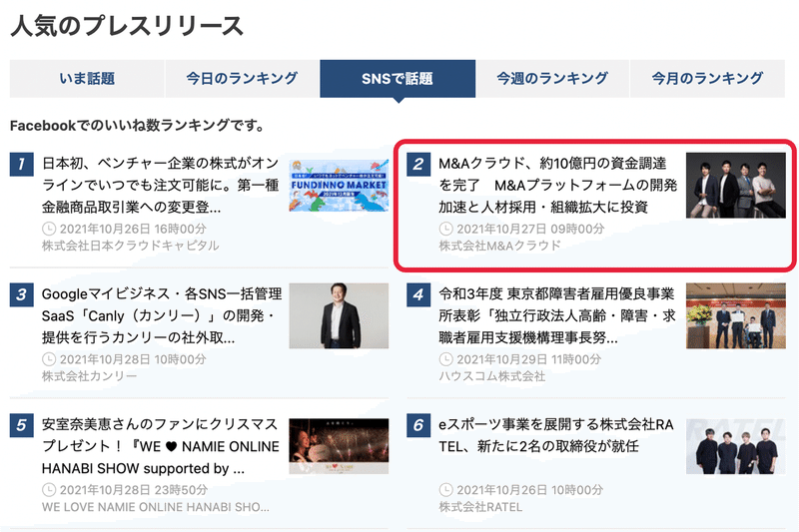Click the date text 2021年10月26日 16時00分
The height and width of the screenshot is (532, 799).
(x=133, y=229)
